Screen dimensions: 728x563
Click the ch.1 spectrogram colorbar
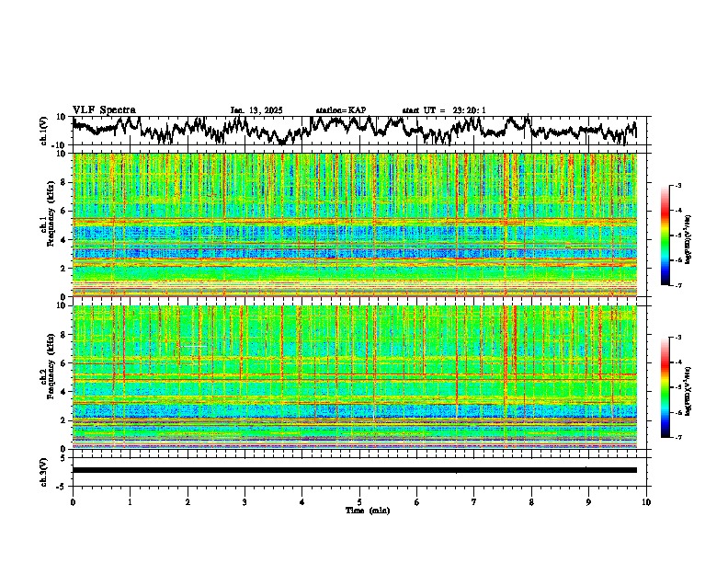point(665,236)
